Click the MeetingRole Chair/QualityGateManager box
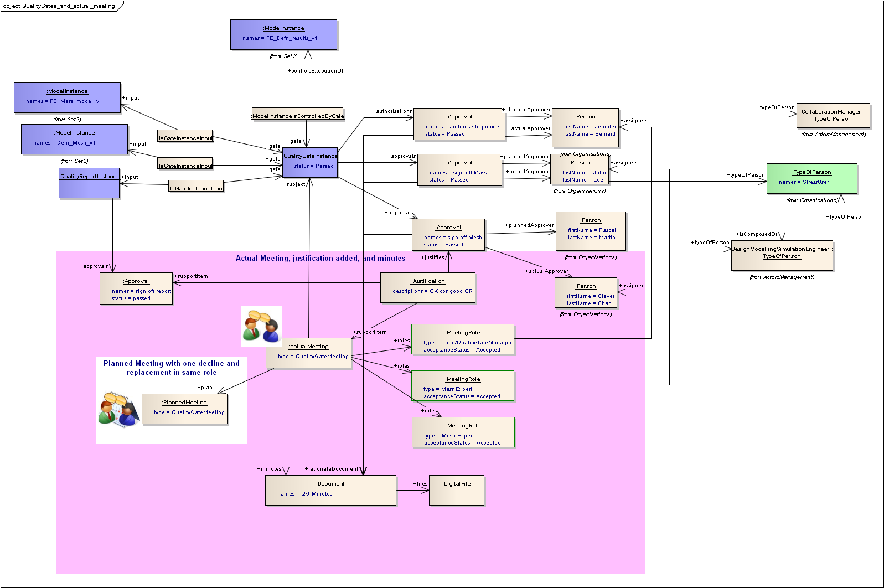Screen dimensions: 884x588 [x=463, y=339]
